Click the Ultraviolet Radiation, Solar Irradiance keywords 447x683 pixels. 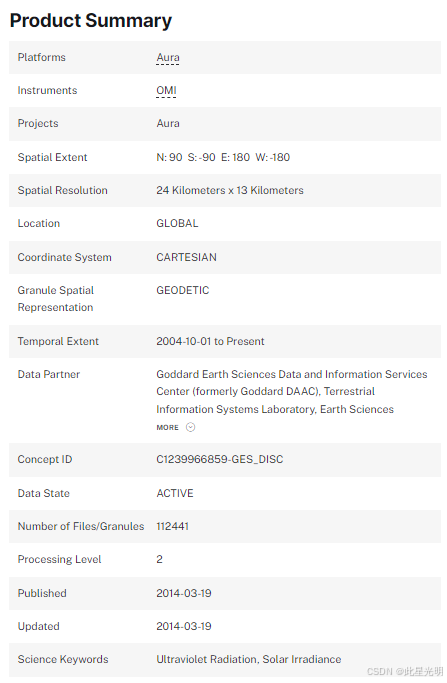249,660
